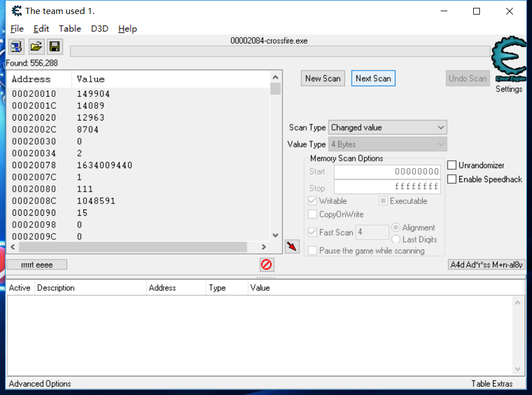Enable Pause the game while scanning
532x395 pixels.
(x=312, y=251)
